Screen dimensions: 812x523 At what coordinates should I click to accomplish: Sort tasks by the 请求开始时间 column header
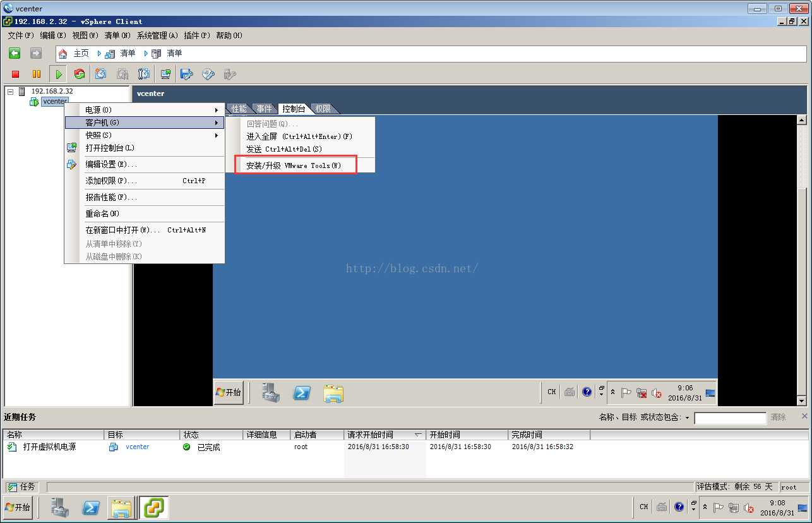[x=385, y=435]
